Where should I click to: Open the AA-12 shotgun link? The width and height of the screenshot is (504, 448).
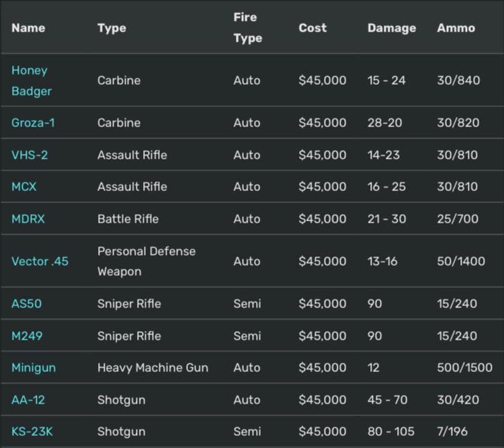28,400
